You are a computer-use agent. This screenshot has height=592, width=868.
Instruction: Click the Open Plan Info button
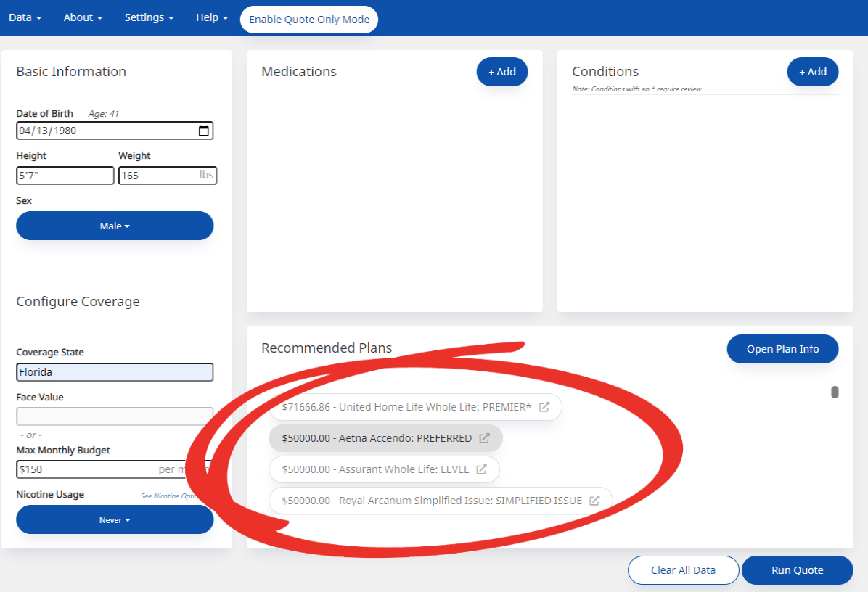782,349
